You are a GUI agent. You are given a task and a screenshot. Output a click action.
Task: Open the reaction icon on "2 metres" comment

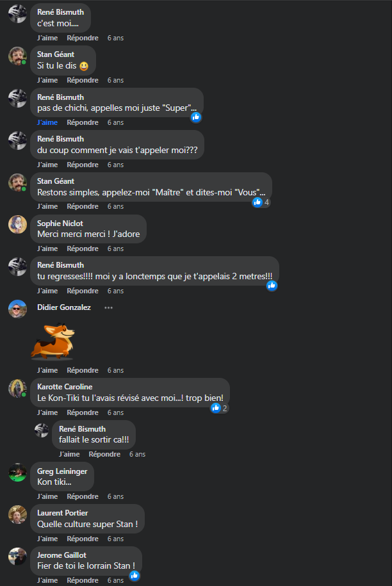pos(272,286)
